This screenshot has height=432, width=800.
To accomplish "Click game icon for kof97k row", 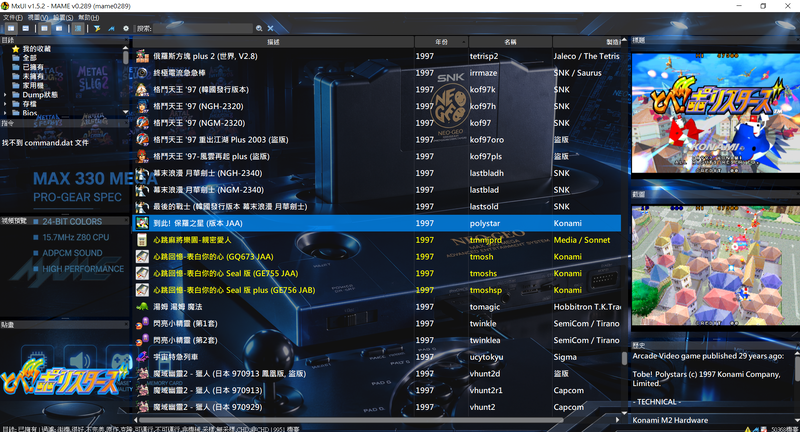I will pyautogui.click(x=142, y=90).
